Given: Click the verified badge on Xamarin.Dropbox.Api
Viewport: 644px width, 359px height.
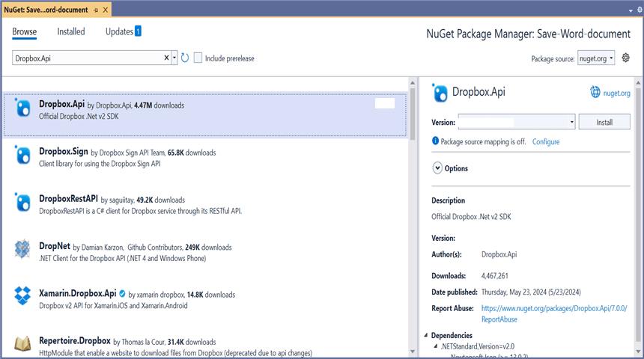Looking at the screenshot, I should point(122,294).
